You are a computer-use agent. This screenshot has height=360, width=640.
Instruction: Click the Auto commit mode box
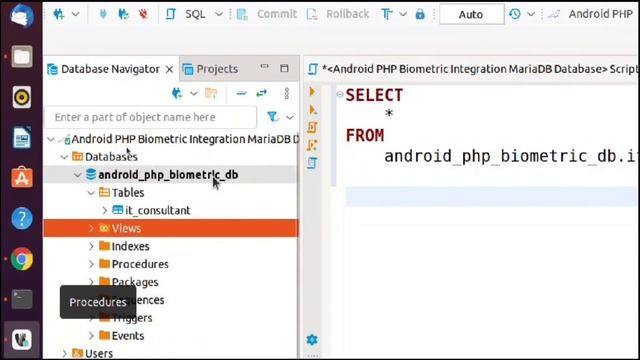tap(471, 14)
